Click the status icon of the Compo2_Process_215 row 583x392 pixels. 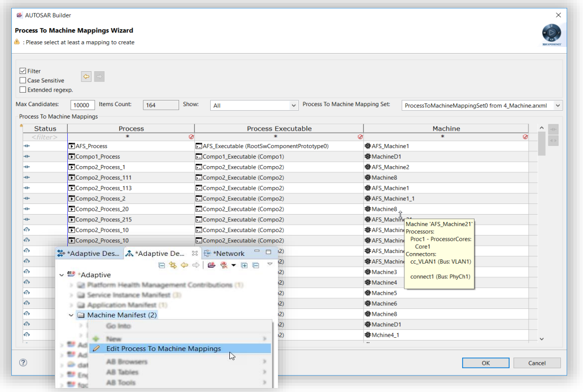(x=27, y=219)
